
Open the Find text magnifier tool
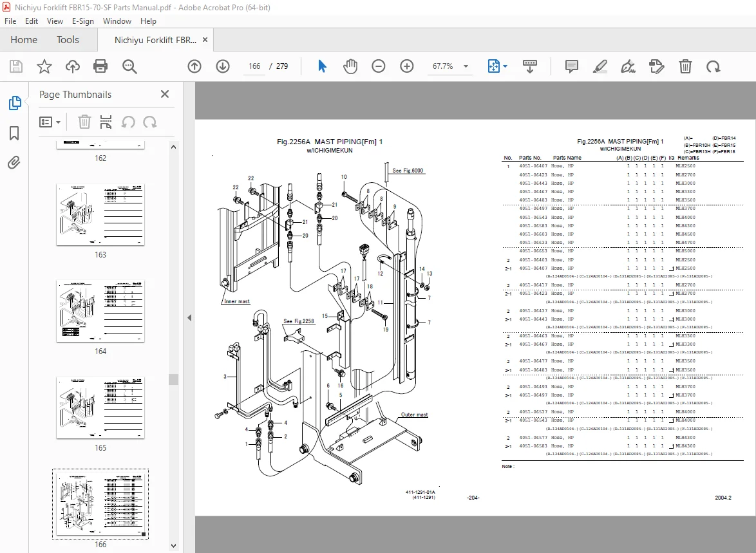click(x=129, y=66)
